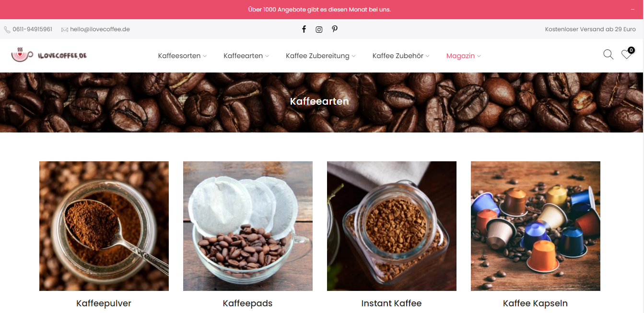This screenshot has width=644, height=313.
Task: Open the Kaffee Zubehör menu
Action: pyautogui.click(x=401, y=56)
